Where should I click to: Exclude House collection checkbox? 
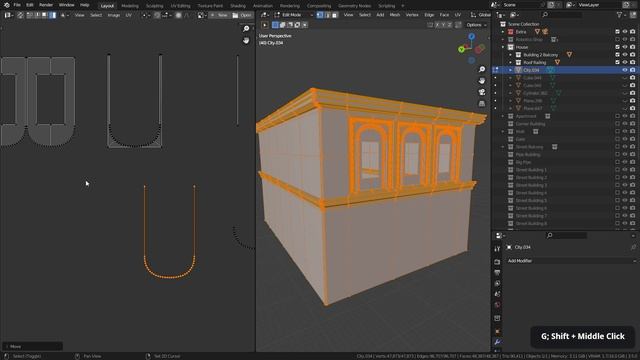tap(618, 47)
